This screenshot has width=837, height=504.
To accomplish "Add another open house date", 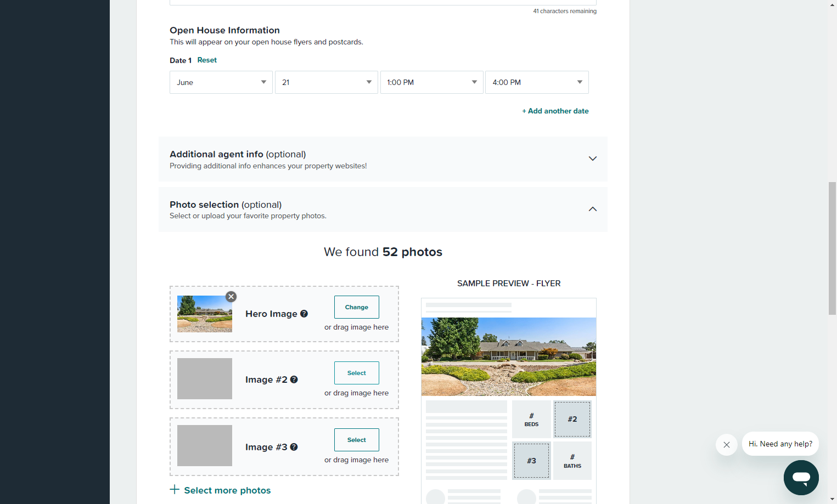I will 555,111.
